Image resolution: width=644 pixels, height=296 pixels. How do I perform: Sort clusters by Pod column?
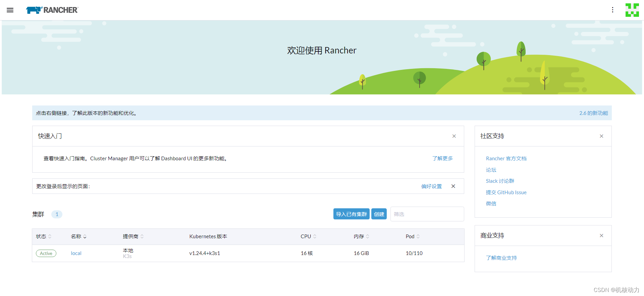(x=413, y=237)
